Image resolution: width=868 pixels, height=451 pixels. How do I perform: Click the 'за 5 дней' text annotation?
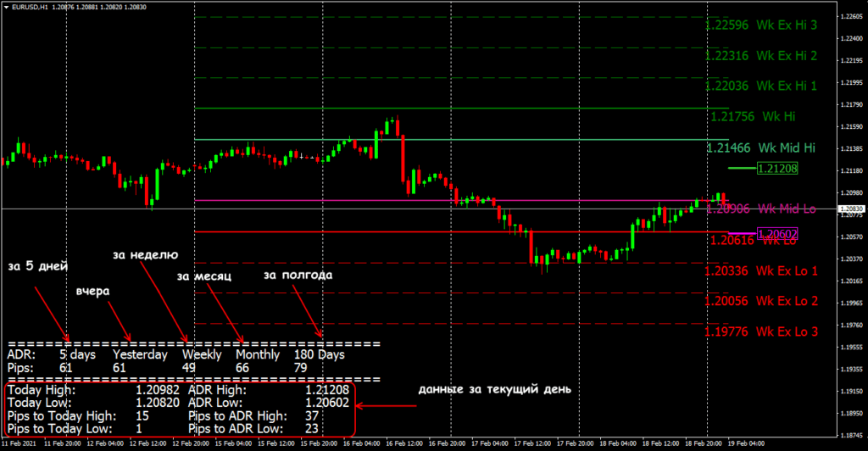click(x=34, y=266)
